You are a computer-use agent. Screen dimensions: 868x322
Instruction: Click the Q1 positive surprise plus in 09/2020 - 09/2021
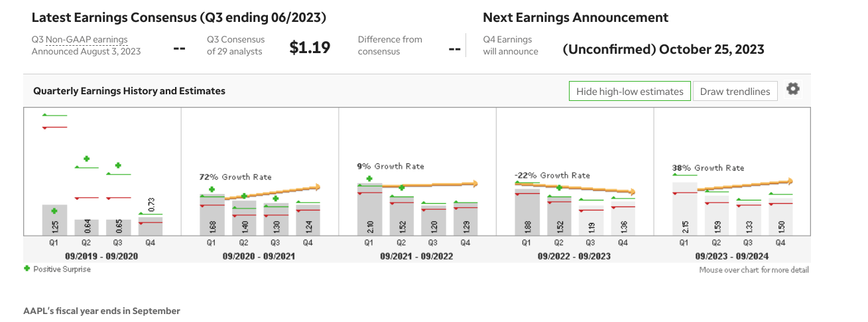(212, 189)
